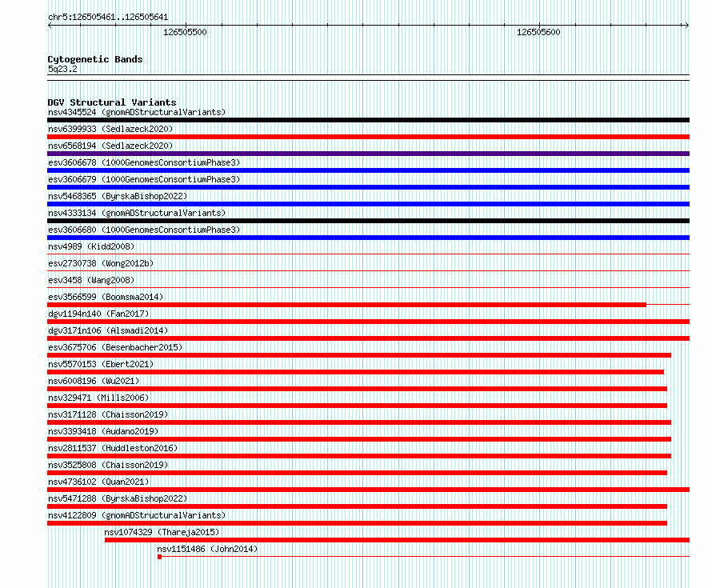Open nsv3393418 (Audano2019) label
Viewport: 712px width, 588px height.
[103, 431]
